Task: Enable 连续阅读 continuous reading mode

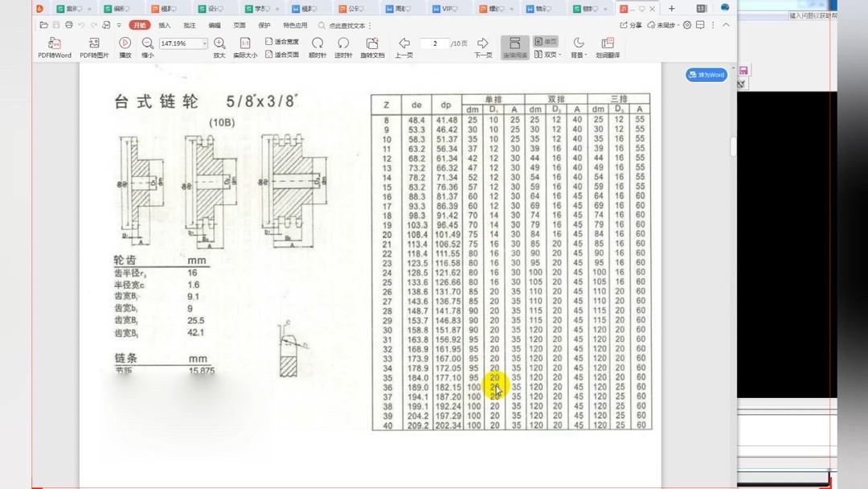Action: click(x=514, y=45)
